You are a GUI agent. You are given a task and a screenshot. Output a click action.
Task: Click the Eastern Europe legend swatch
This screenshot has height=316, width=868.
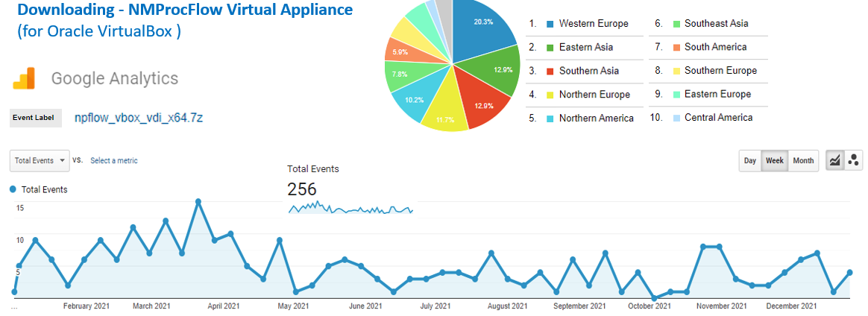676,95
